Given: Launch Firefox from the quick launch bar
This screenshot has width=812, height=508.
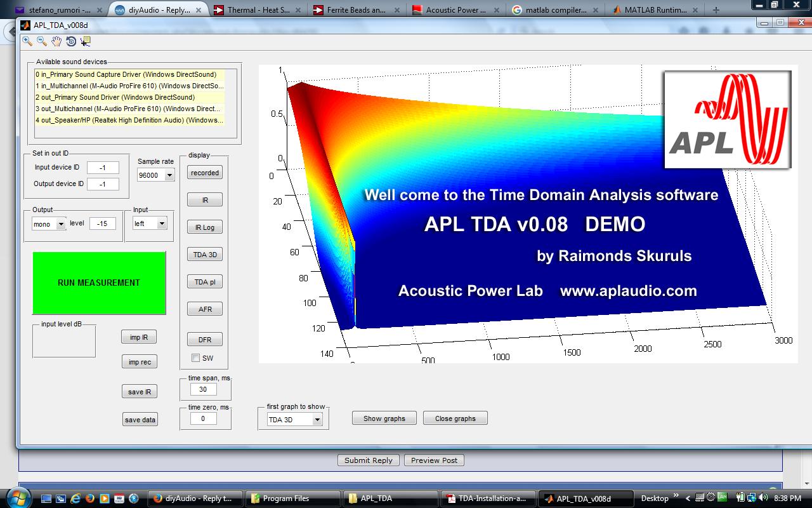Looking at the screenshot, I should tap(90, 498).
